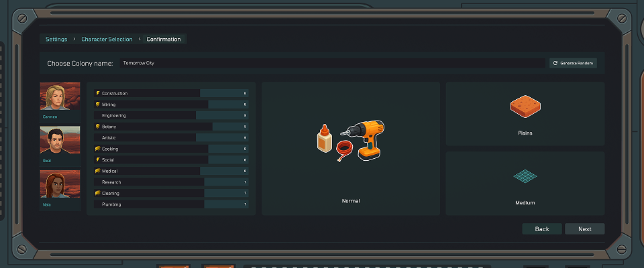Click the passion icon next to Cleaning
The width and height of the screenshot is (644, 268).
(98, 193)
